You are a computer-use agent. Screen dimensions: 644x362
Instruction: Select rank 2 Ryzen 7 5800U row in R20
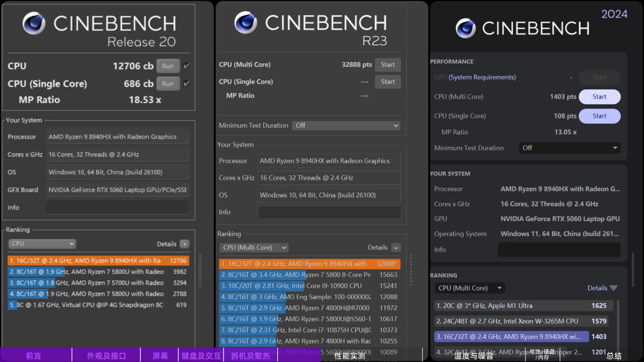click(x=98, y=272)
